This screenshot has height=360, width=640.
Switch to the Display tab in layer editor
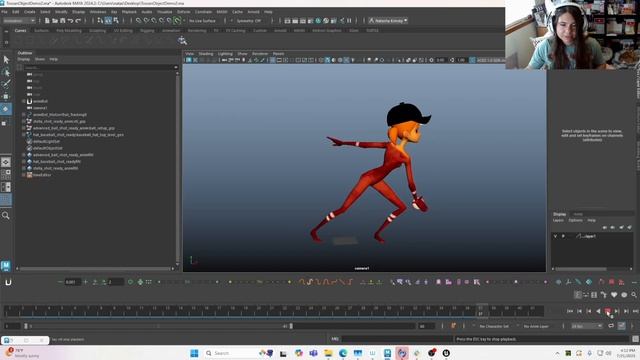pos(559,214)
